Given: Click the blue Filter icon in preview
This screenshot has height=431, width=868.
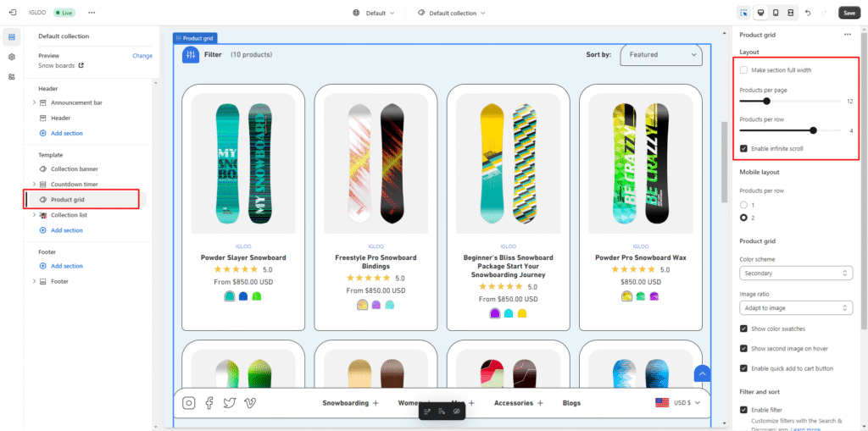Looking at the screenshot, I should pyautogui.click(x=191, y=55).
